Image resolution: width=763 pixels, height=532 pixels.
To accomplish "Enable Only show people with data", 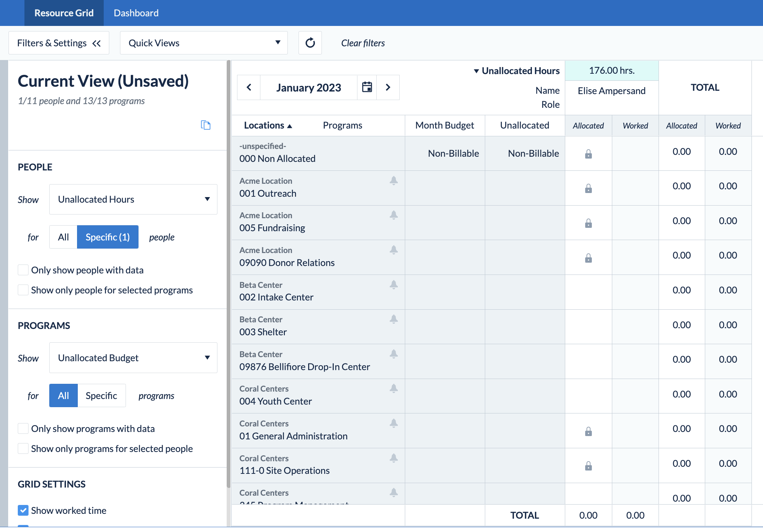I will click(x=23, y=270).
